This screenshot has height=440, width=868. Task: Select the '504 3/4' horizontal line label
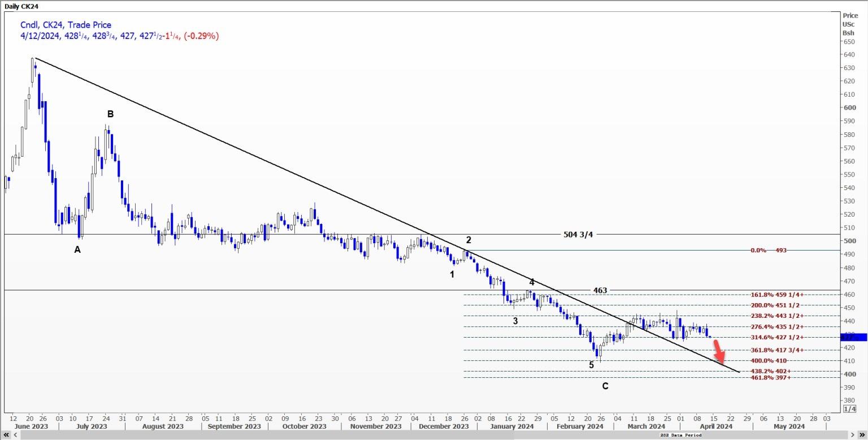point(578,234)
